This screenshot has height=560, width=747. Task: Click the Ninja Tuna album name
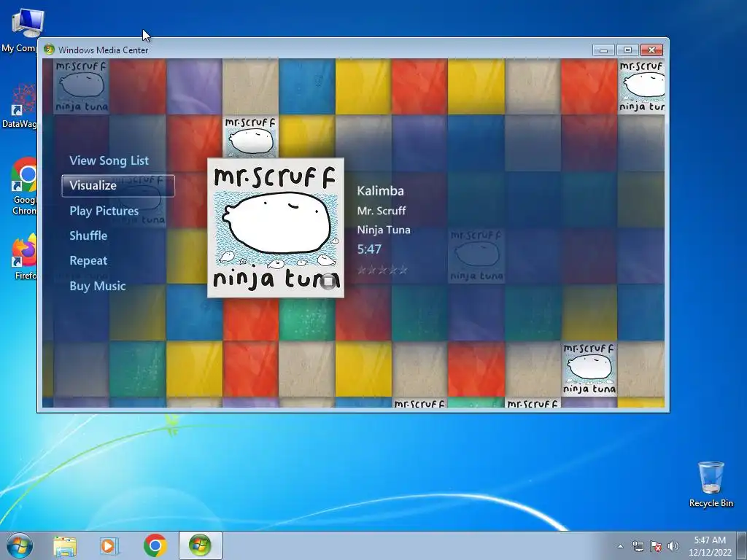point(384,230)
